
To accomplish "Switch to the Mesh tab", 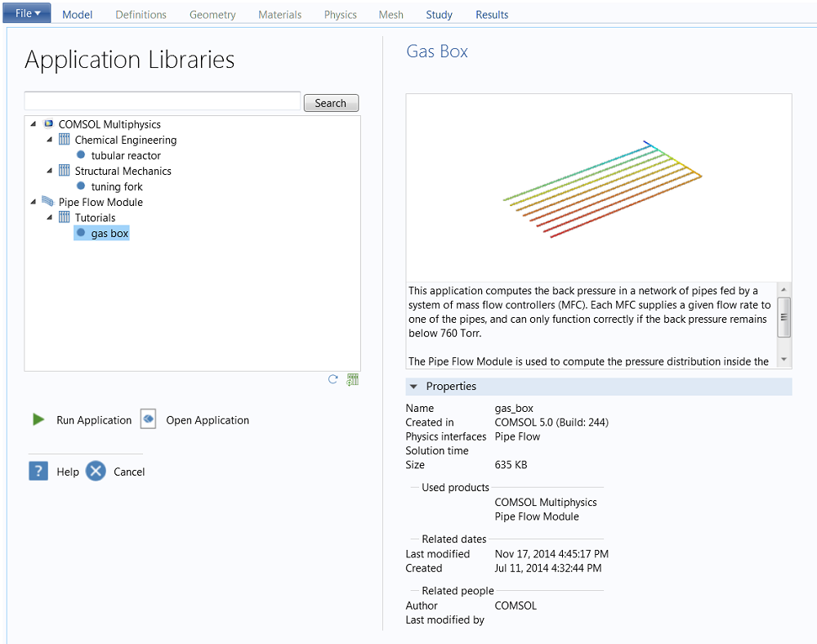I will (391, 15).
